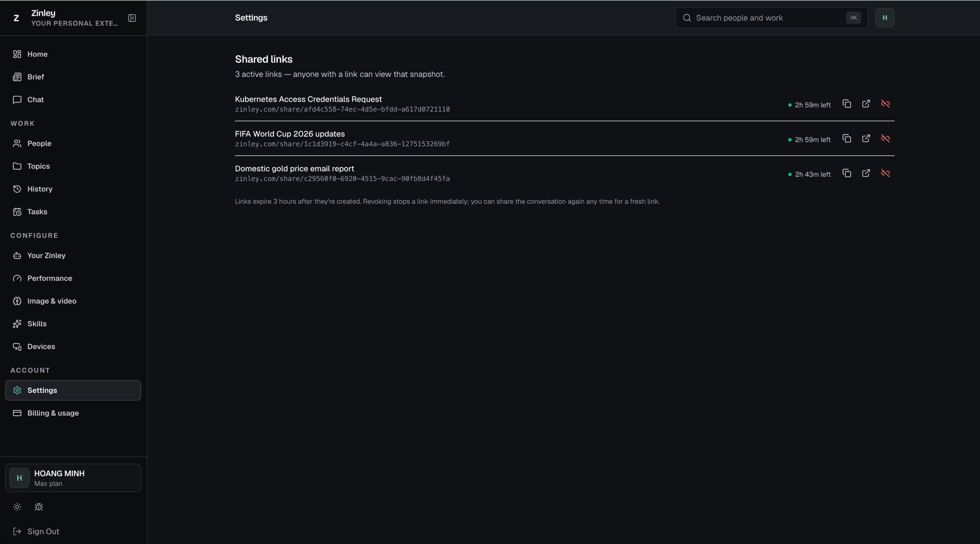Click Domestic gold price email report title

pos(294,169)
